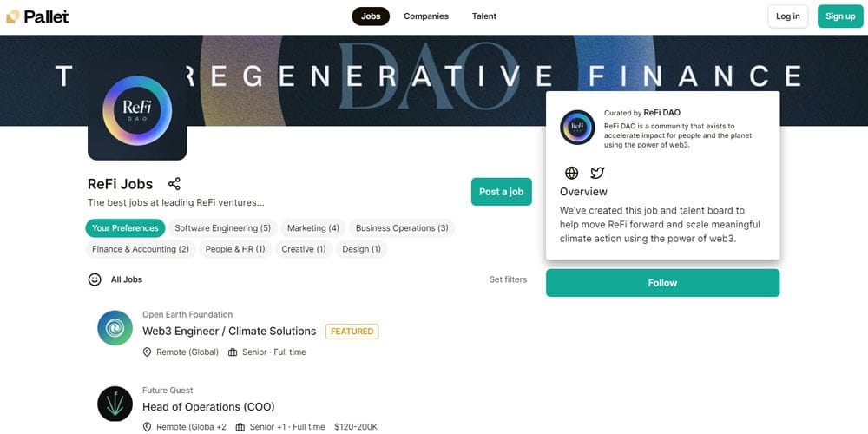Toggle the Marketing (4) filter chip
This screenshot has height=434, width=868.
click(x=313, y=228)
